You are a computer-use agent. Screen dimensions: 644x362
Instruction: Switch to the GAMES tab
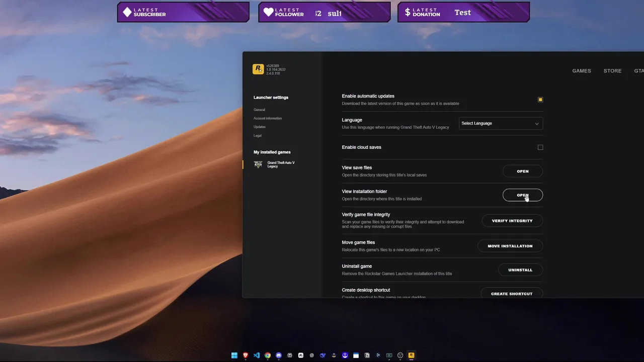(582, 71)
